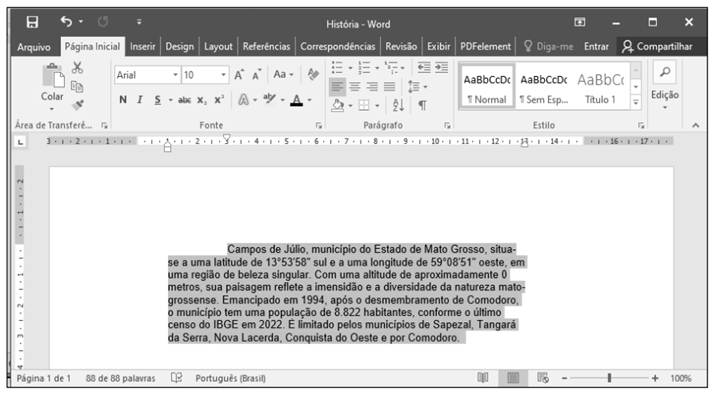This screenshot has width=720, height=396.
Task: Align text to the left
Action: (x=337, y=86)
